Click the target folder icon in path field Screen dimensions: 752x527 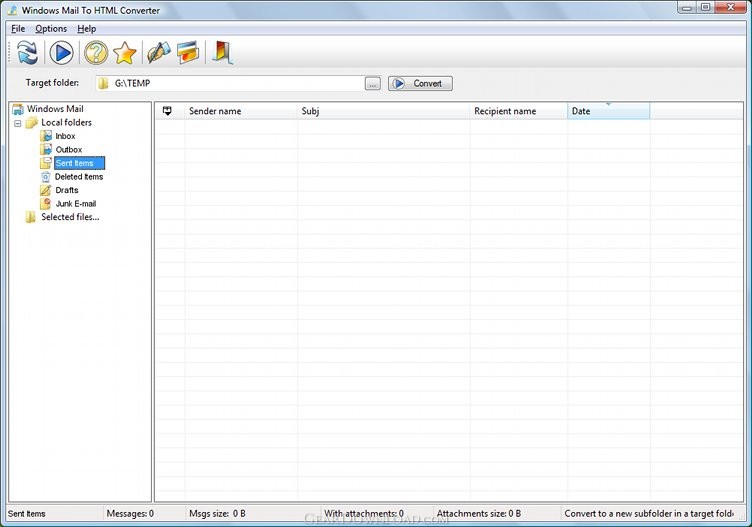click(103, 83)
